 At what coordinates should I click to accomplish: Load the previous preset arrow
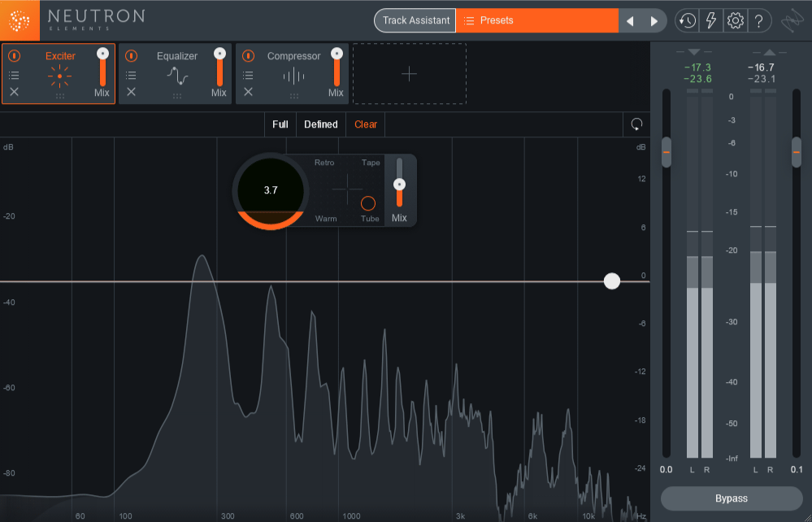630,20
